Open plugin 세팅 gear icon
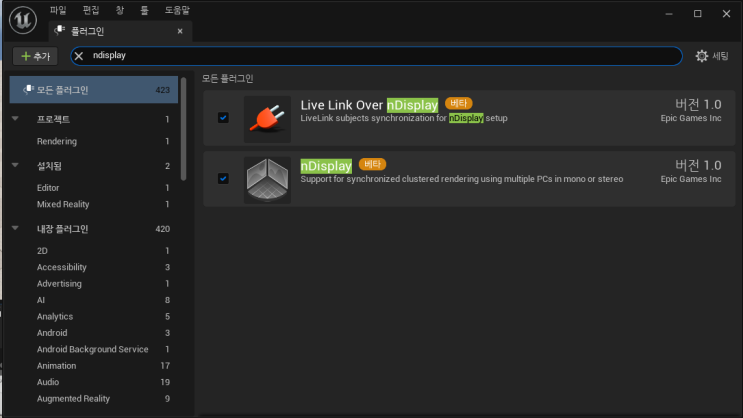The image size is (743, 418). pyautogui.click(x=701, y=56)
